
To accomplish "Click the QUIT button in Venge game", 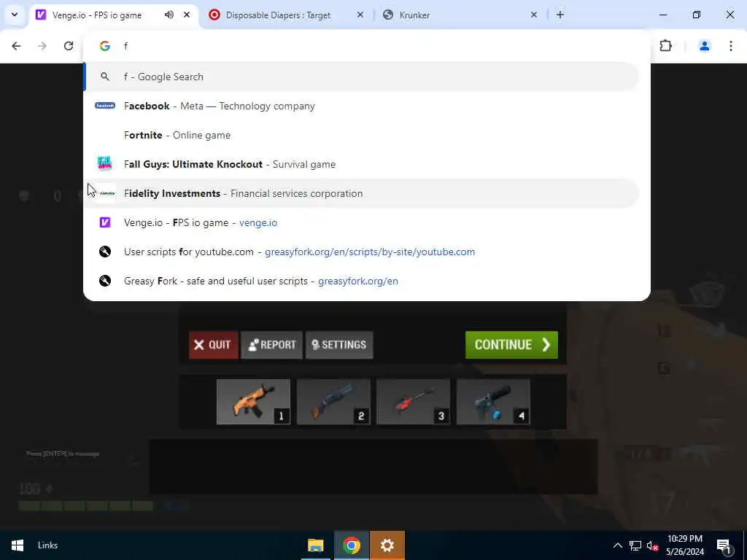I will click(213, 345).
